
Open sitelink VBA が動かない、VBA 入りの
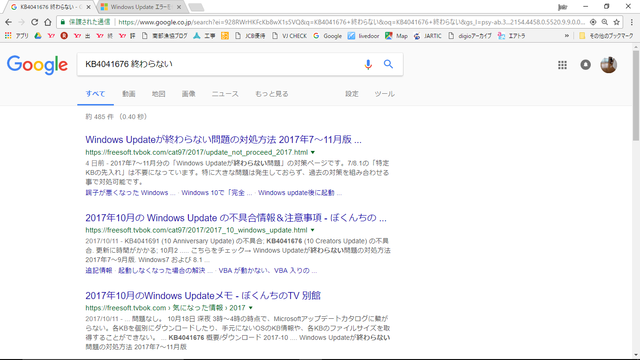click(x=267, y=270)
